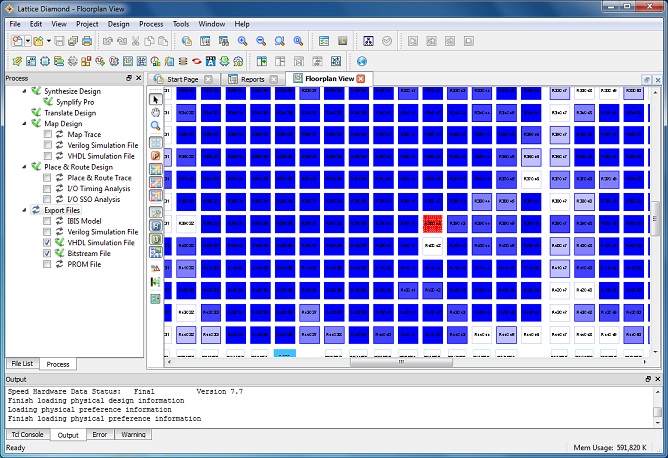Collapse the Export Files tree node
The image size is (668, 458).
pos(24,210)
